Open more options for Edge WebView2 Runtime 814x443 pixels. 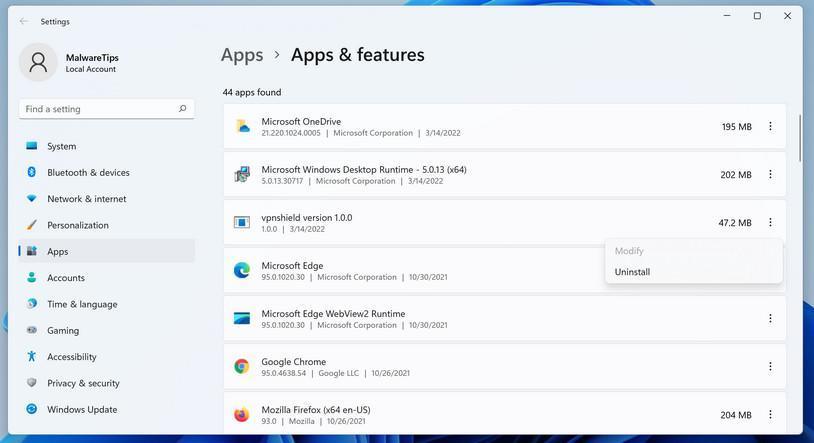tap(770, 318)
